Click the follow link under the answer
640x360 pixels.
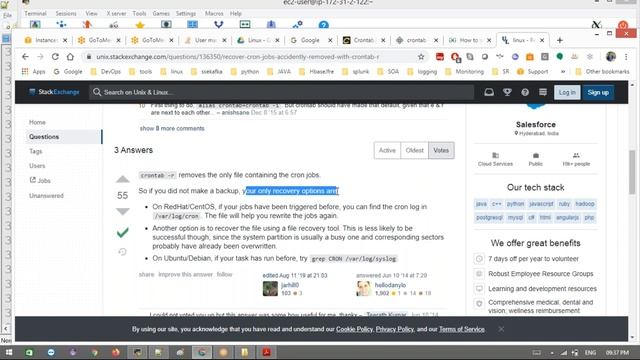point(224,274)
